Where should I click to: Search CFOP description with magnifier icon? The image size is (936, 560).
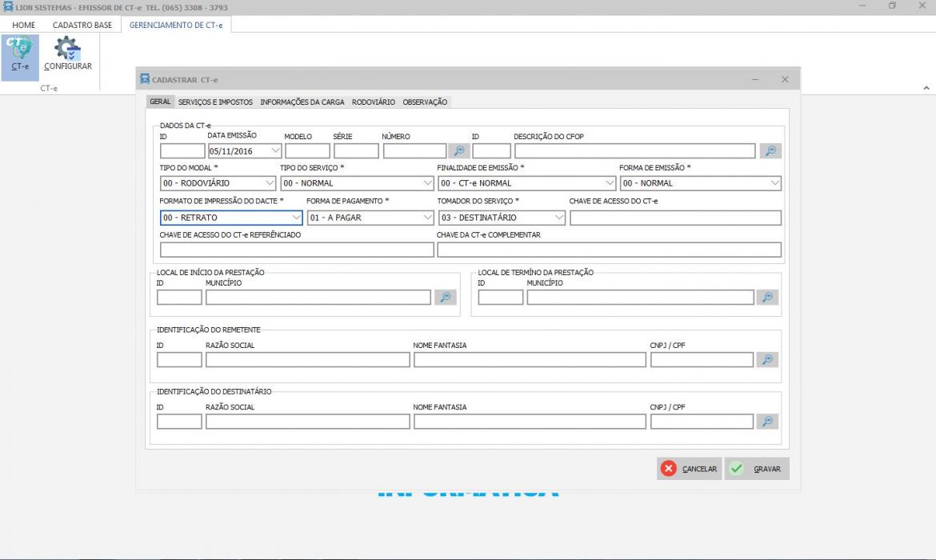pos(770,151)
